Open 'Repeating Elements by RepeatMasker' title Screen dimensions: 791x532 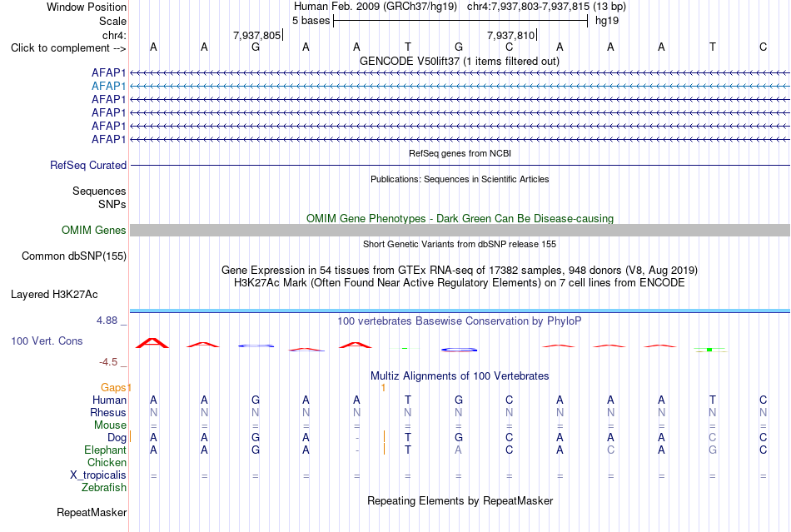460,500
